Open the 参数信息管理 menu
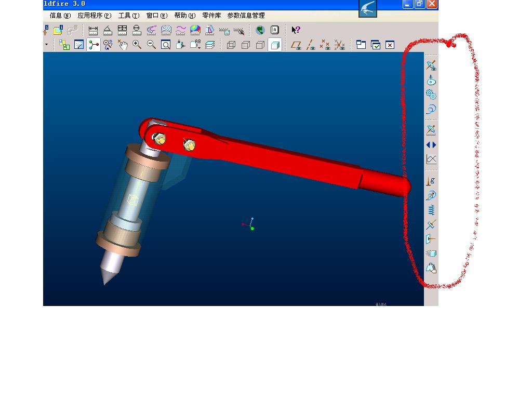Screen dimensions: 532x399 [x=246, y=16]
